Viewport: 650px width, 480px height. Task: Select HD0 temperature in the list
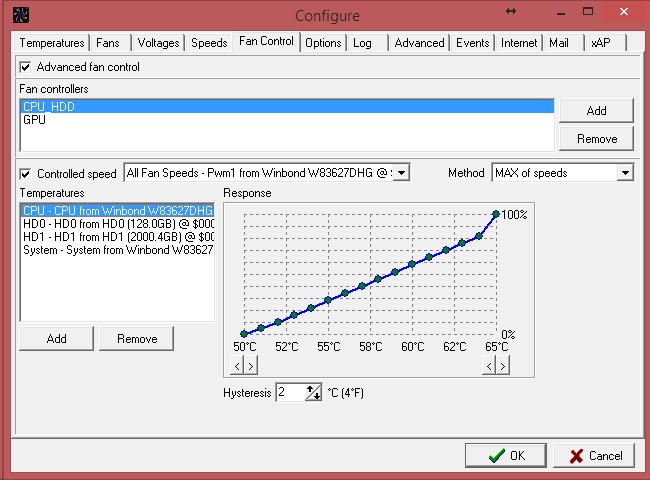click(x=117, y=224)
